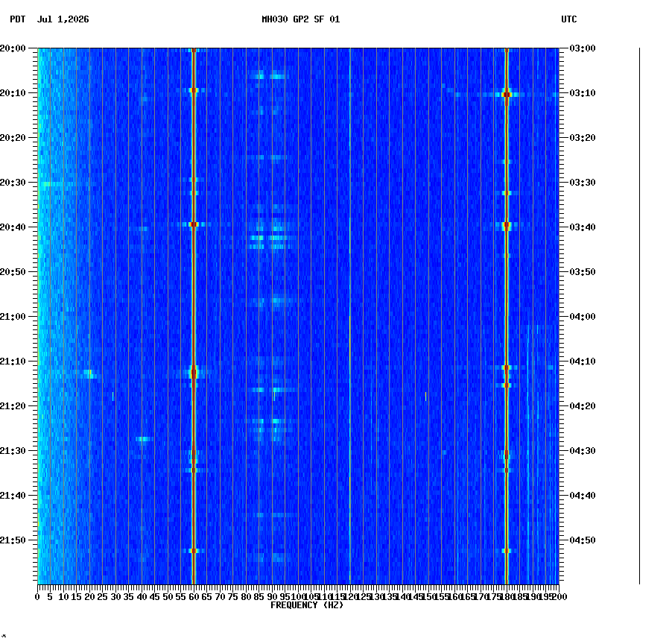The width and height of the screenshot is (672, 644).
Task: Click the '20:10' PDT time label
Action: pyautogui.click(x=13, y=93)
